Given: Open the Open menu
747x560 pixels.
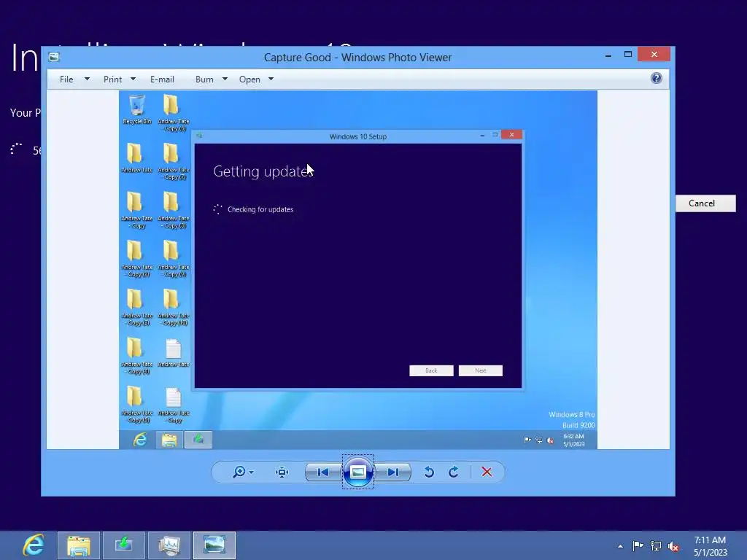Looking at the screenshot, I should 249,79.
